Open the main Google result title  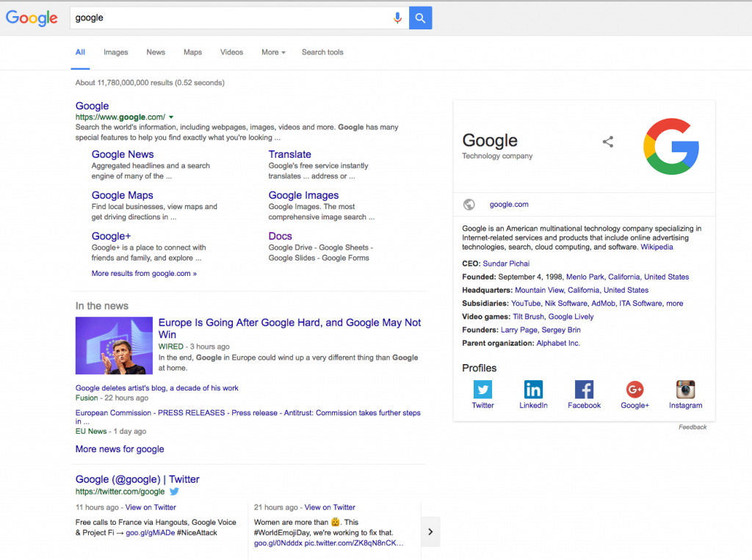(x=92, y=106)
